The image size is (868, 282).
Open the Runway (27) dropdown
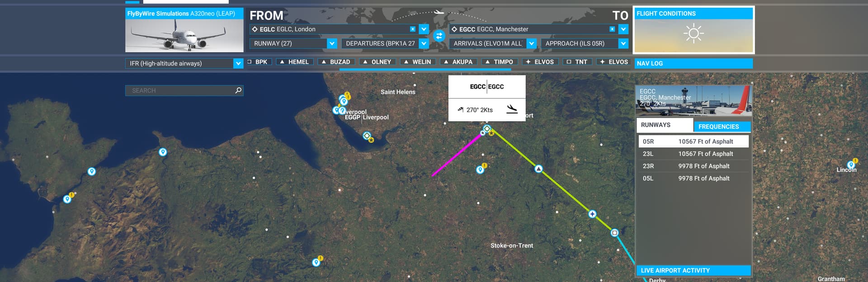[x=332, y=43]
